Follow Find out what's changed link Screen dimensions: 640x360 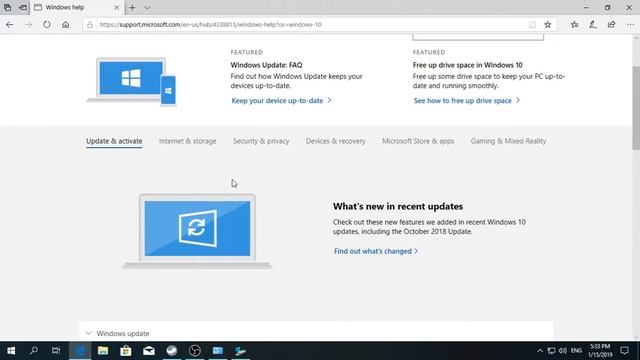(376, 251)
